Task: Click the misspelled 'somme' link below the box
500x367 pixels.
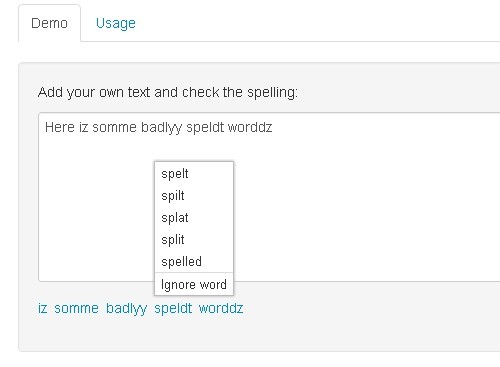Action: pyautogui.click(x=76, y=308)
